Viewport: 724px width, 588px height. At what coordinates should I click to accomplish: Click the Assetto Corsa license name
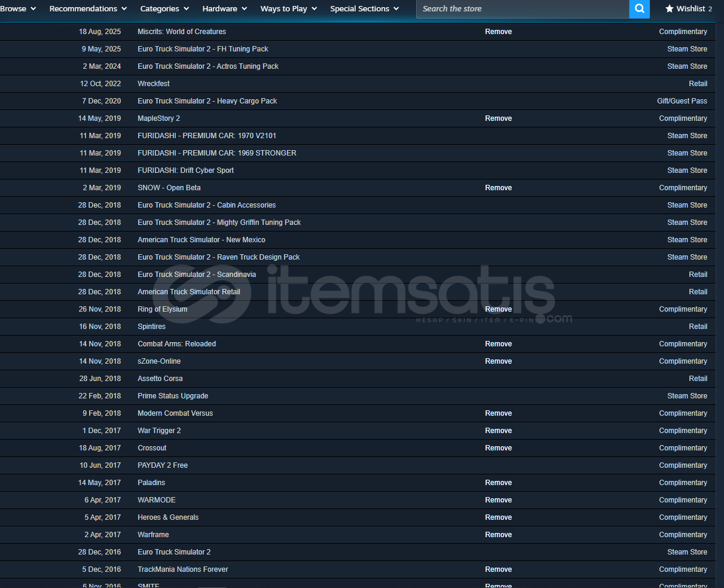160,379
